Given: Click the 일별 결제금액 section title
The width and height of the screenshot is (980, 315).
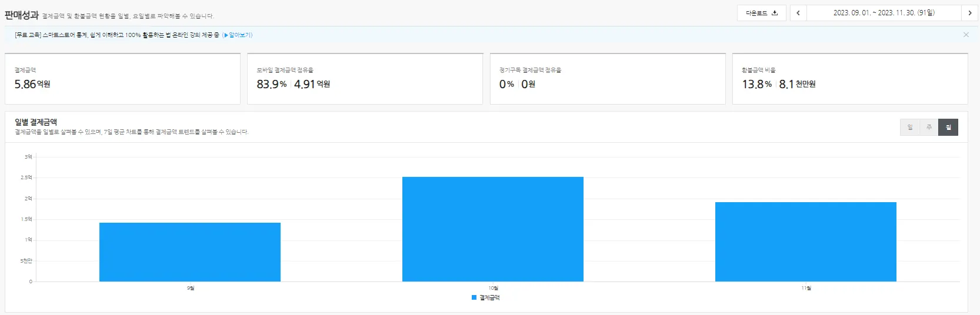Looking at the screenshot, I should 36,122.
